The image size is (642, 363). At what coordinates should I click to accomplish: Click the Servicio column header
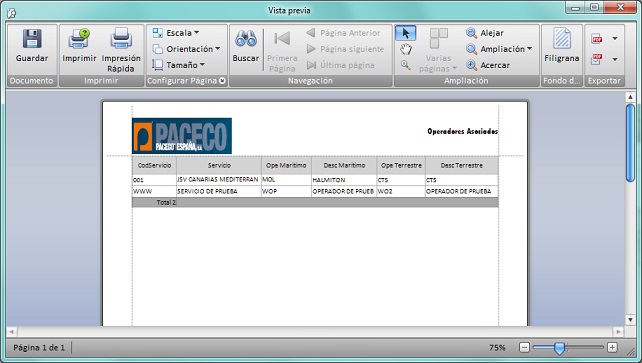point(219,165)
